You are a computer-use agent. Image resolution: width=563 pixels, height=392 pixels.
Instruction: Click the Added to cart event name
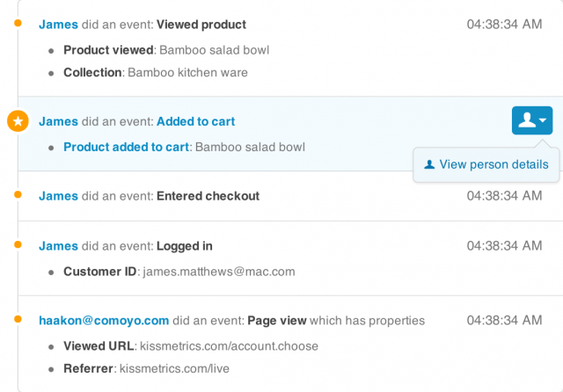[x=195, y=121]
